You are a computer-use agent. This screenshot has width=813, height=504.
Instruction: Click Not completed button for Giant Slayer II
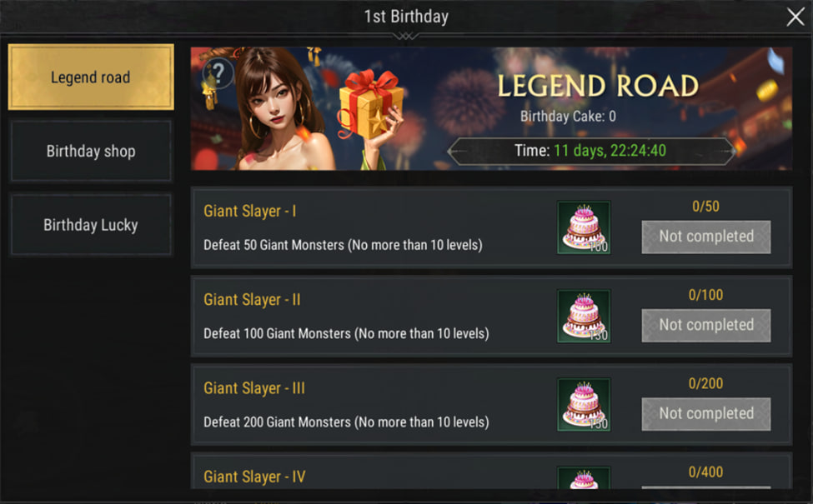tap(706, 325)
